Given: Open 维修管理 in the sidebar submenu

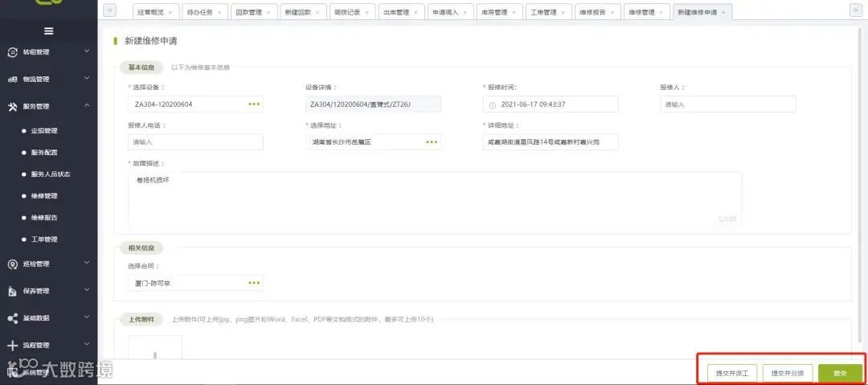Looking at the screenshot, I should (44, 196).
